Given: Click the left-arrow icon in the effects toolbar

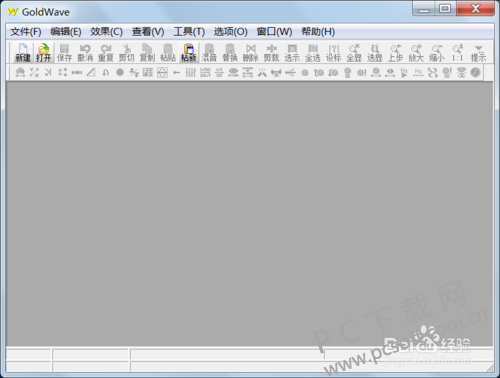Looking at the screenshot, I should (x=176, y=72).
